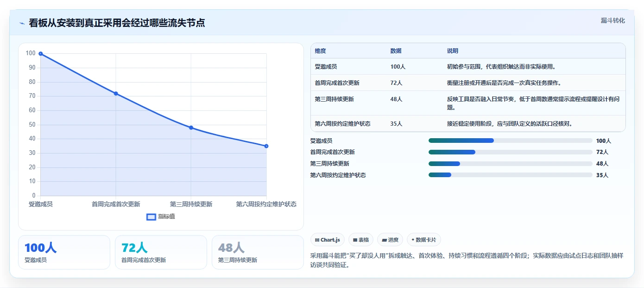
Task: Click the description starting 反映工具是否融入日常节奏
Action: click(x=533, y=103)
